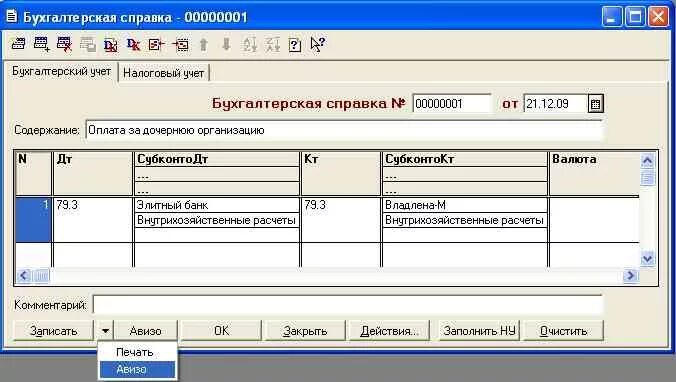Click the form icon with left arrow
Viewport: 676px width, 382px height.
tap(156, 44)
